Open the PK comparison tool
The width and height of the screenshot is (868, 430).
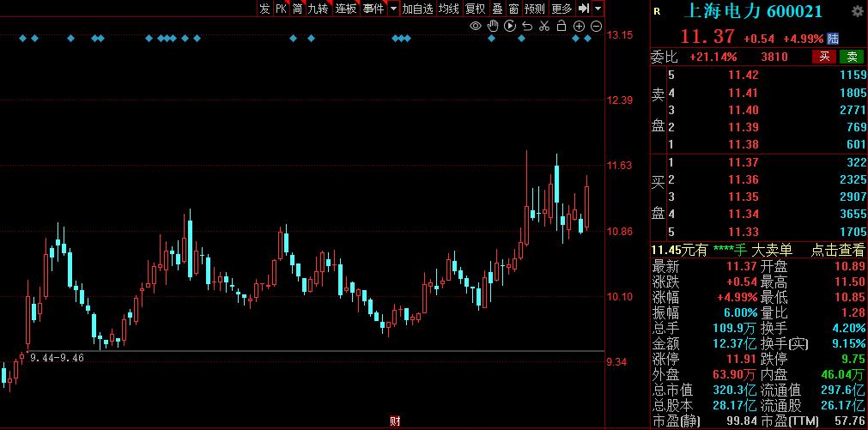pyautogui.click(x=282, y=9)
